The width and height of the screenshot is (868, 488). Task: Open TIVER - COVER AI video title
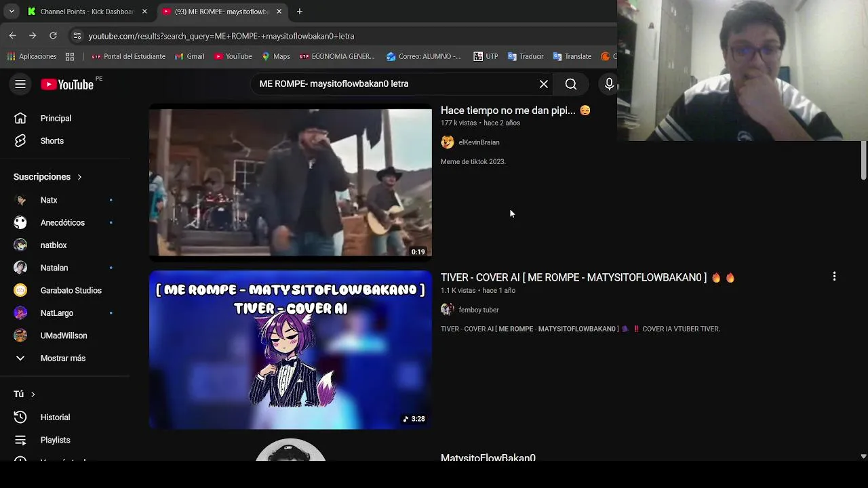pyautogui.click(x=587, y=277)
